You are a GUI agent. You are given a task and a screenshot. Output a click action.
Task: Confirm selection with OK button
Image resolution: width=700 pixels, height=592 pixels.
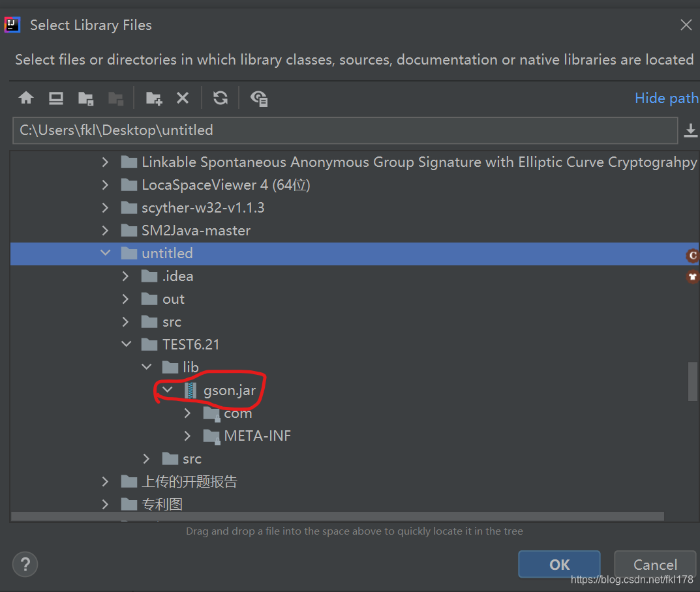(x=559, y=565)
